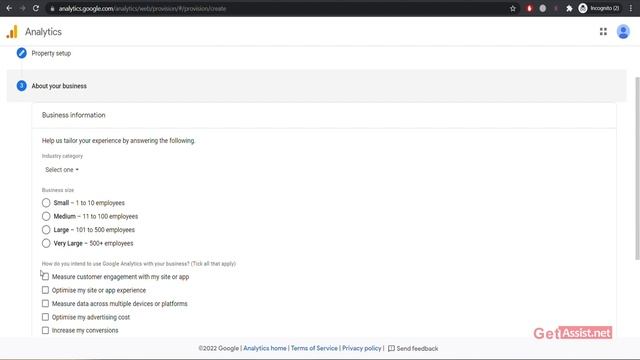640x360 pixels.
Task: Tick Measure data across multiple devices checkbox
Action: (45, 304)
